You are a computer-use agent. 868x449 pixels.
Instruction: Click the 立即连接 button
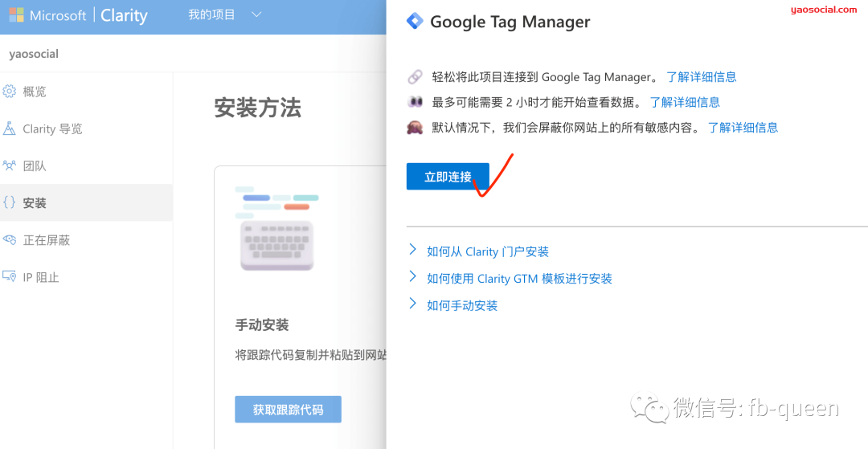pyautogui.click(x=448, y=177)
